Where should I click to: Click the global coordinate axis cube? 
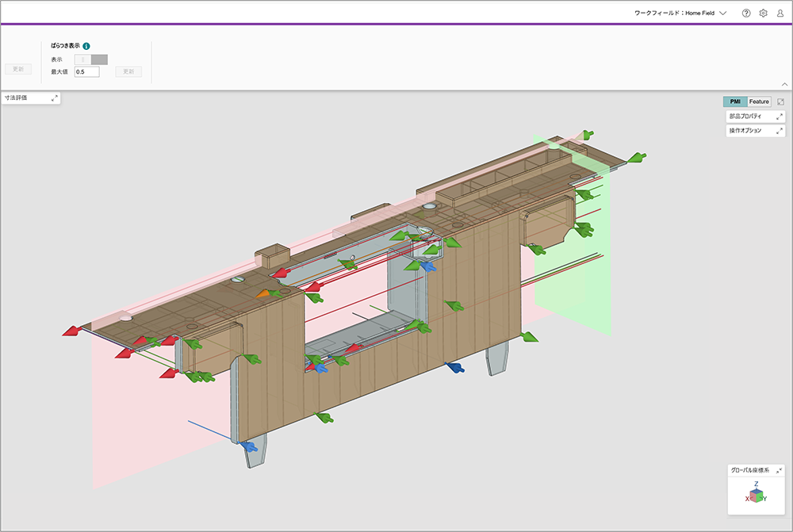(757, 496)
